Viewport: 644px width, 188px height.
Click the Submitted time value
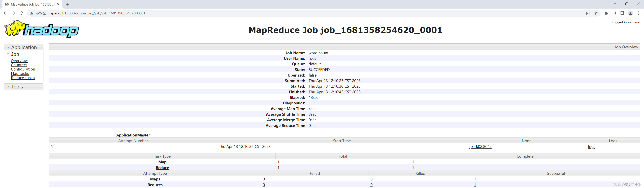coord(334,81)
